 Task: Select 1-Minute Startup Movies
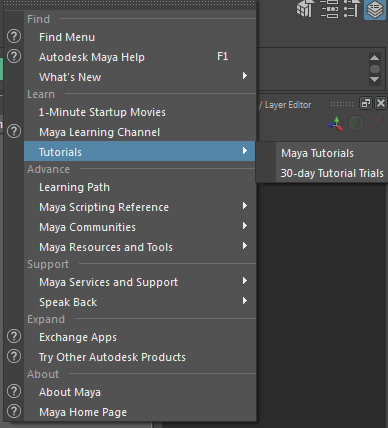tap(140, 112)
